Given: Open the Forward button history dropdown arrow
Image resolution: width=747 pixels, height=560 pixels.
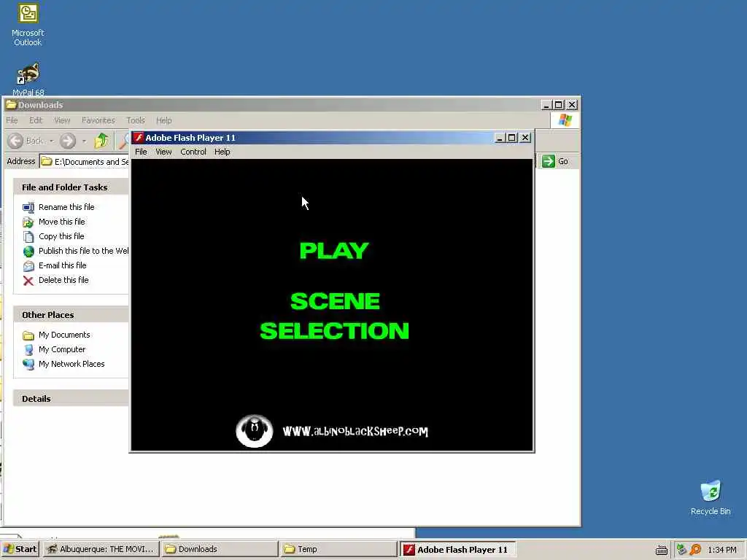Looking at the screenshot, I should click(x=84, y=141).
